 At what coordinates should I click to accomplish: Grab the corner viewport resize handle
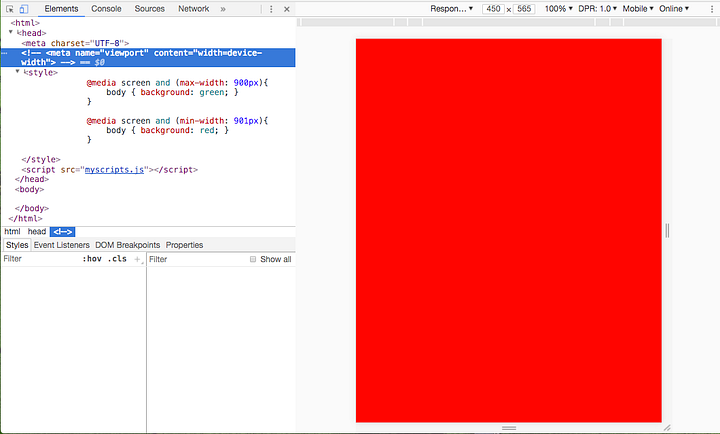point(667,428)
